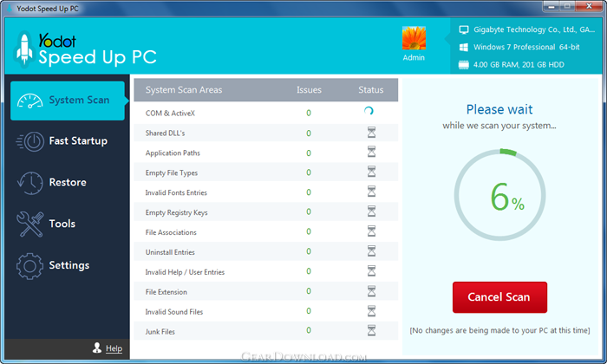Open the Help link

point(114,348)
